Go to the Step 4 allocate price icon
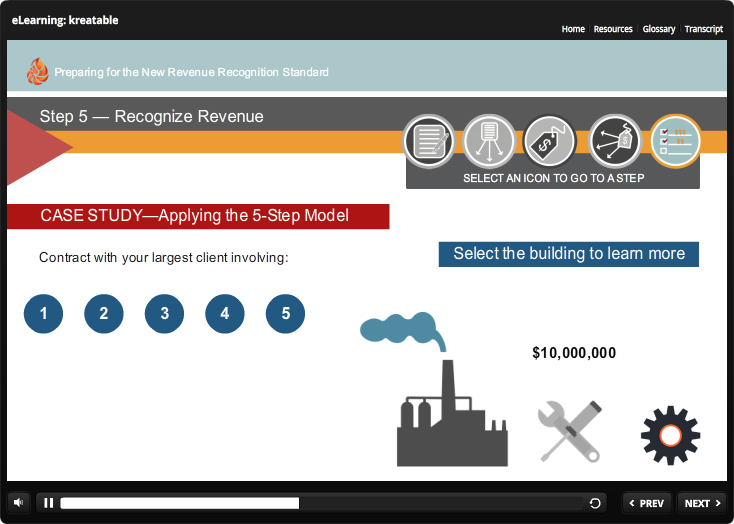734x524 pixels. (x=614, y=142)
